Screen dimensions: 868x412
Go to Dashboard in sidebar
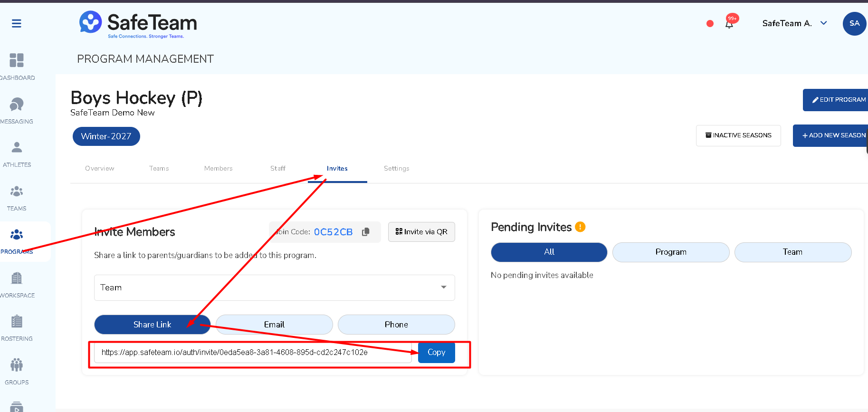[x=17, y=67]
